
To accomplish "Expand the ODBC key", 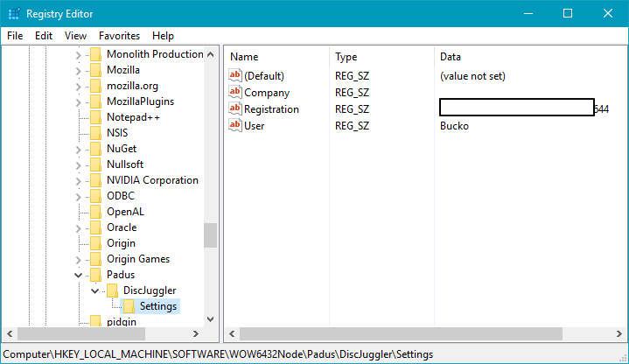I will (x=78, y=197).
